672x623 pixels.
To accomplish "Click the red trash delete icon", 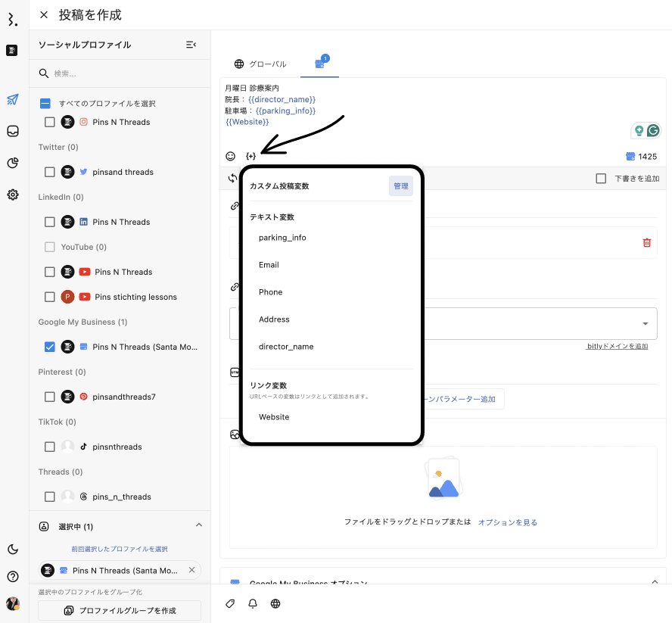I will click(x=646, y=242).
